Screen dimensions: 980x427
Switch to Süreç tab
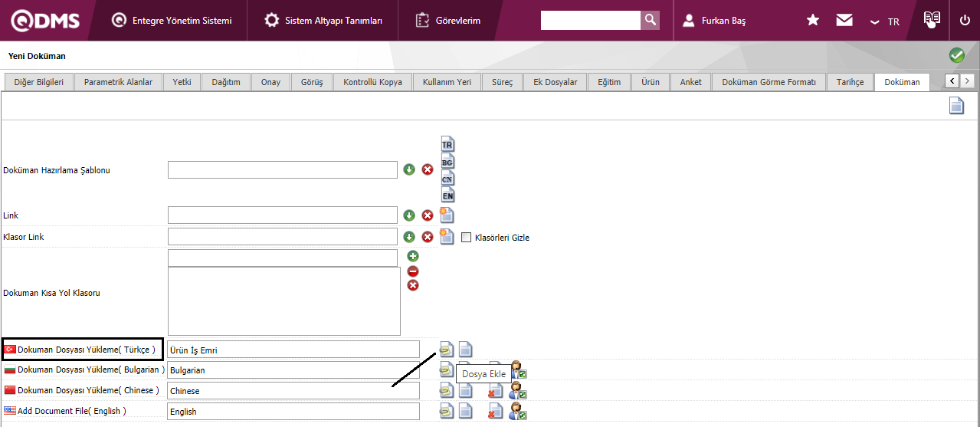[x=503, y=82]
